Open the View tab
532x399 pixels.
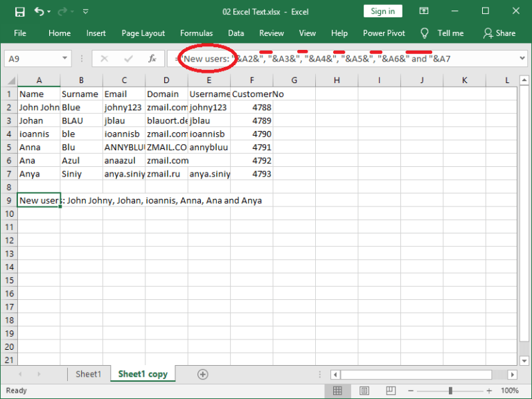click(x=308, y=33)
